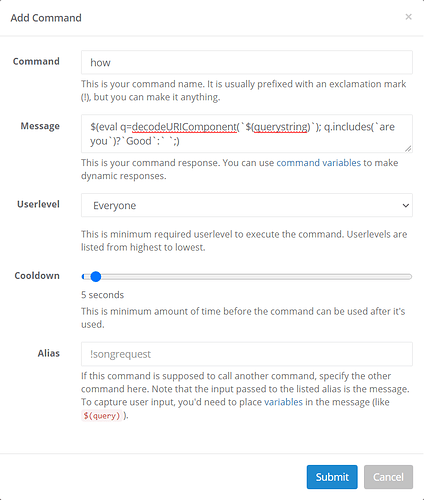Click the Command name input field
Screen dimensions: 424x500
247,62
